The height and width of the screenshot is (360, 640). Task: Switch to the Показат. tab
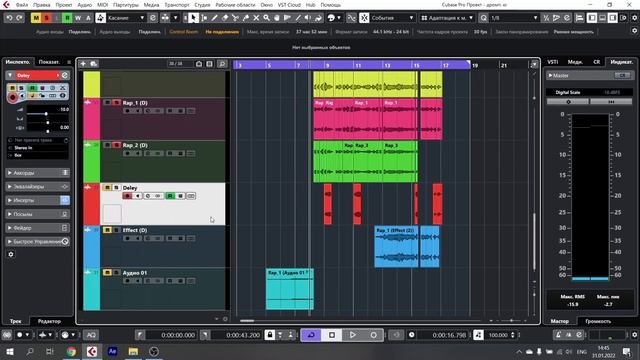(x=49, y=62)
